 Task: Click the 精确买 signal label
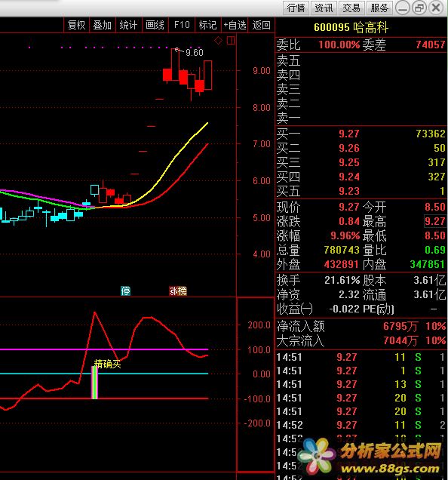point(107,364)
